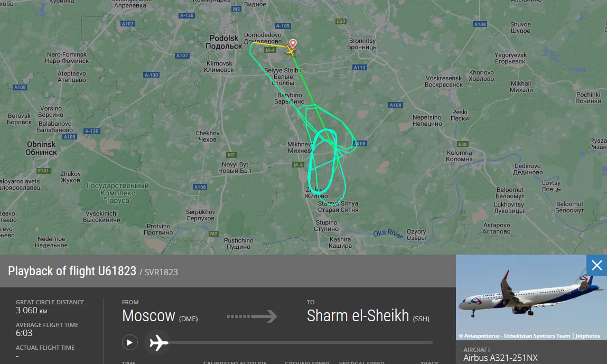Viewport: 607px width, 364px height.
Task: Close the flight playback panel
Action: [596, 265]
